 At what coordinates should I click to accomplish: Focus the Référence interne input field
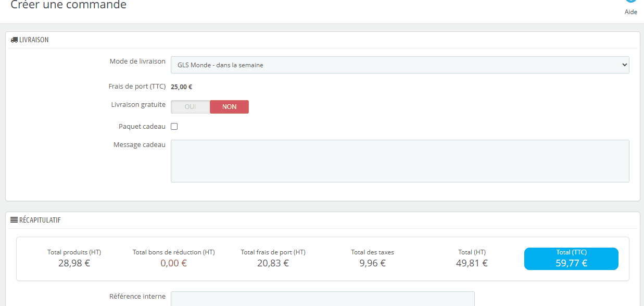322,299
